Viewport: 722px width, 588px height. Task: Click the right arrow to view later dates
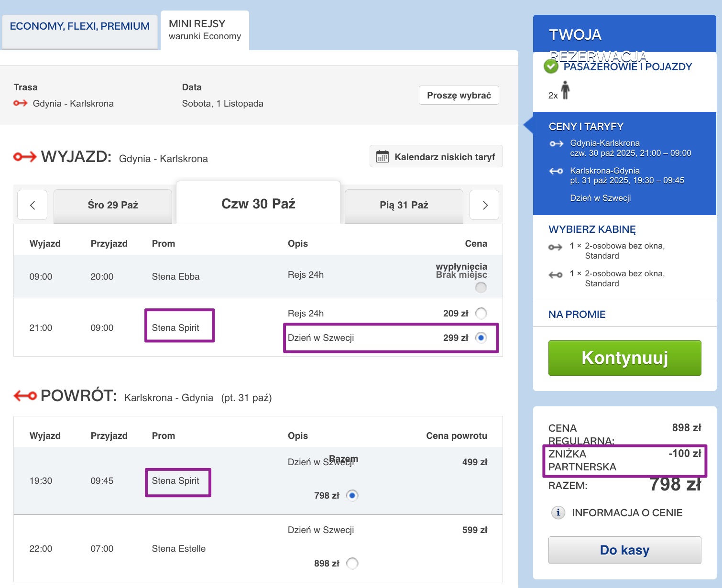484,205
